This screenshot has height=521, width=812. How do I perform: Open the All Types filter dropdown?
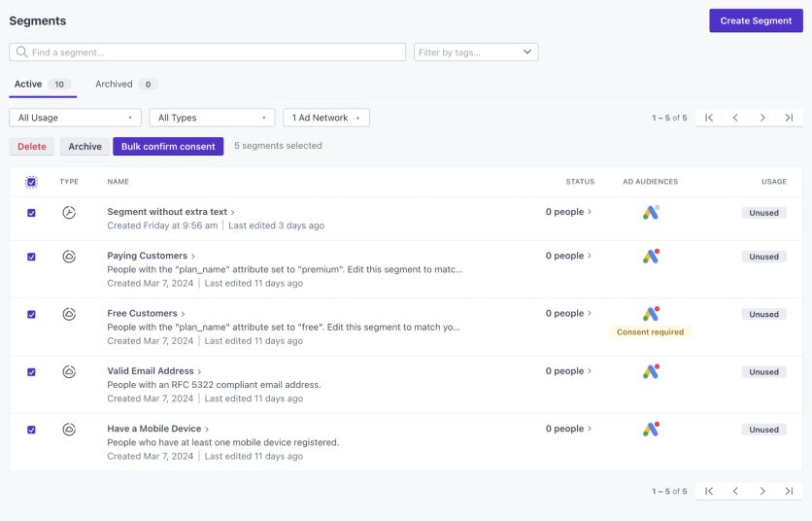click(213, 118)
